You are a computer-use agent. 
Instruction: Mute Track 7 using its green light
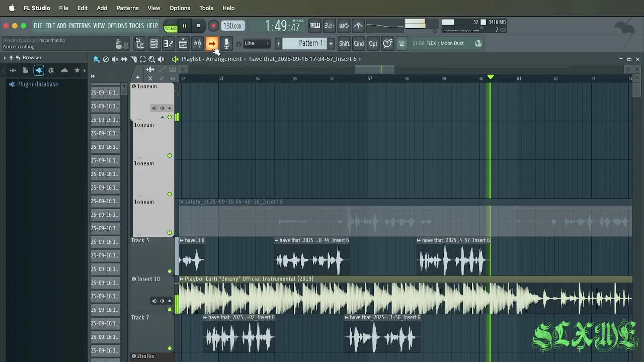(170, 348)
